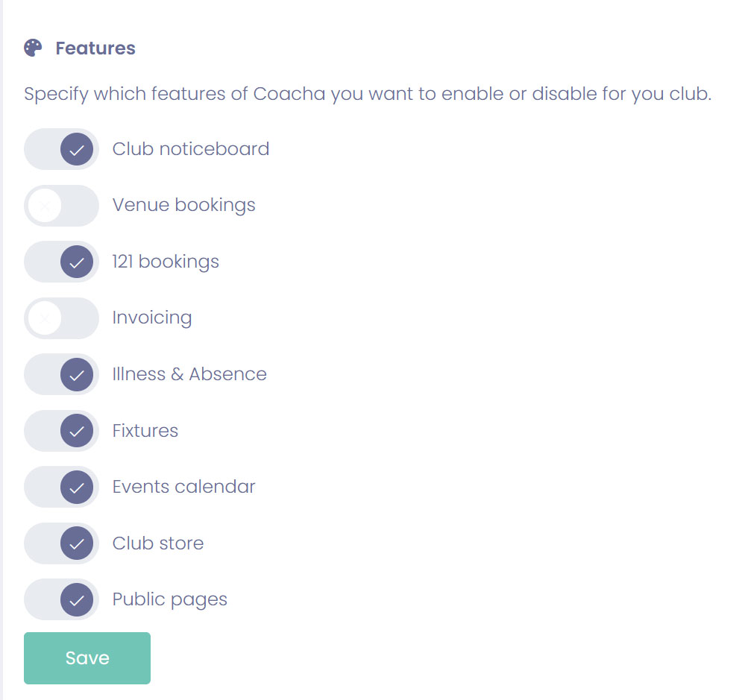This screenshot has height=700, width=751.
Task: Click the 121 bookings label text
Action: point(166,262)
